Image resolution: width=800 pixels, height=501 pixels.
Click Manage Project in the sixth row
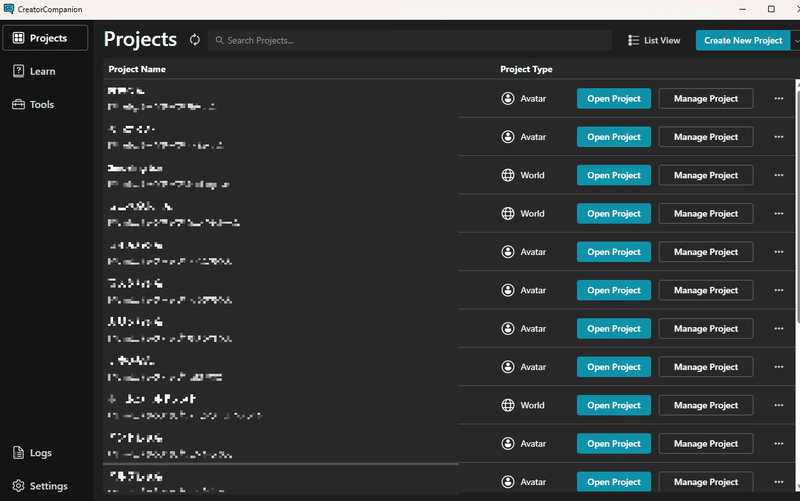point(706,290)
